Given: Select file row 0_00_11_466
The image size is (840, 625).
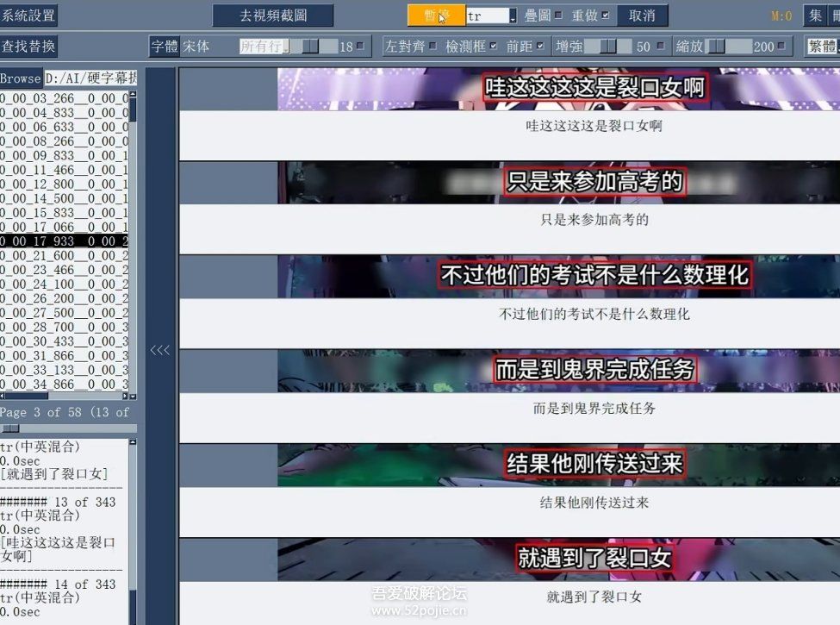Looking at the screenshot, I should click(65, 169).
